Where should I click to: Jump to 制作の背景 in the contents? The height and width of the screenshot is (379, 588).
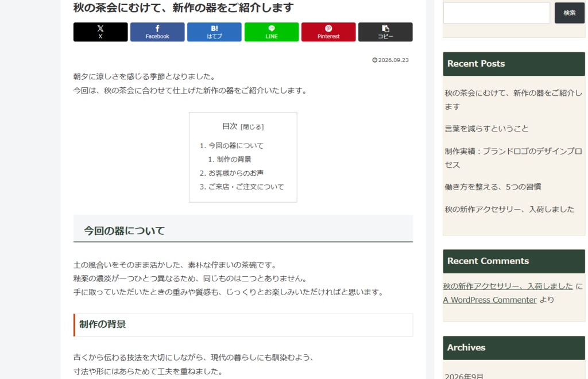[234, 159]
